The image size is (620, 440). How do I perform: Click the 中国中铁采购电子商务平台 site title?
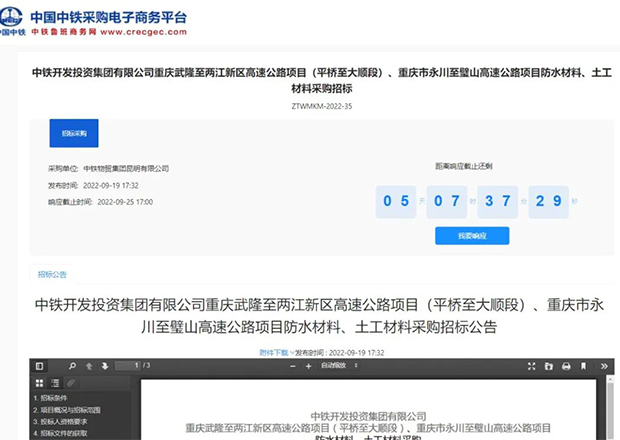tap(108, 17)
